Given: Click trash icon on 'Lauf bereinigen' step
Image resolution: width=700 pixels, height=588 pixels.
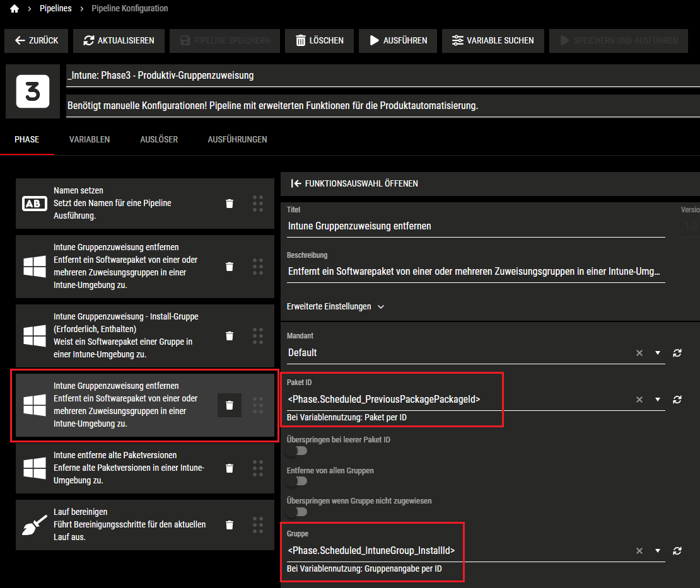Looking at the screenshot, I should point(230,524).
